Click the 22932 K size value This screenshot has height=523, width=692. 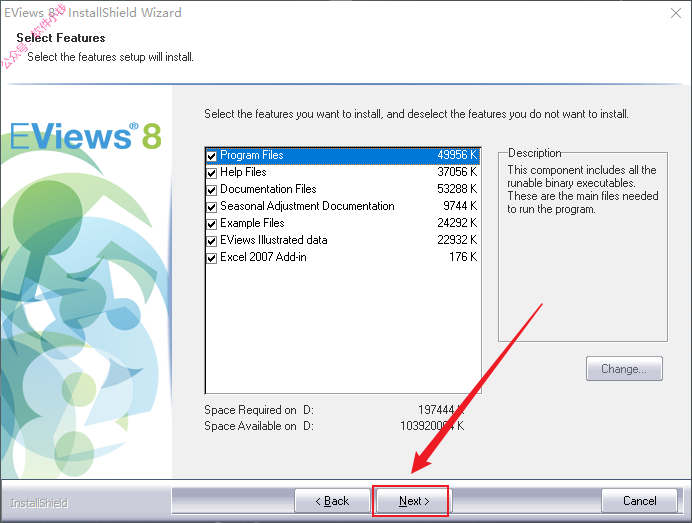tap(457, 240)
